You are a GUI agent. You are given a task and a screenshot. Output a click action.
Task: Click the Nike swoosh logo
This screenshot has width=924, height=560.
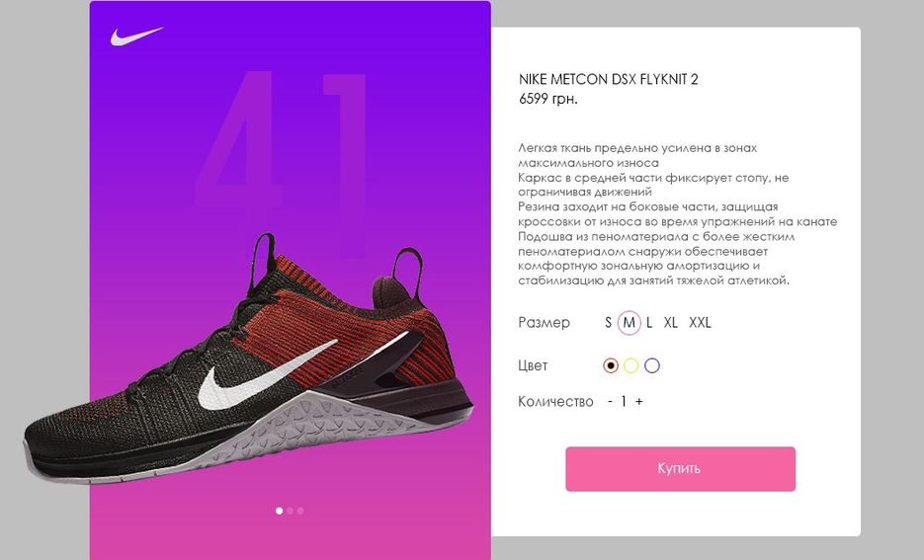click(x=136, y=36)
